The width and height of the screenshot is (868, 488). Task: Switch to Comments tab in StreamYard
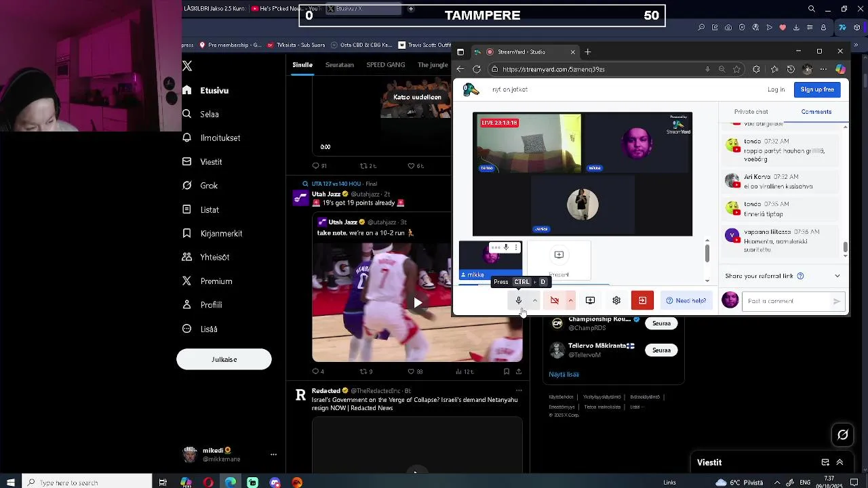pos(816,112)
